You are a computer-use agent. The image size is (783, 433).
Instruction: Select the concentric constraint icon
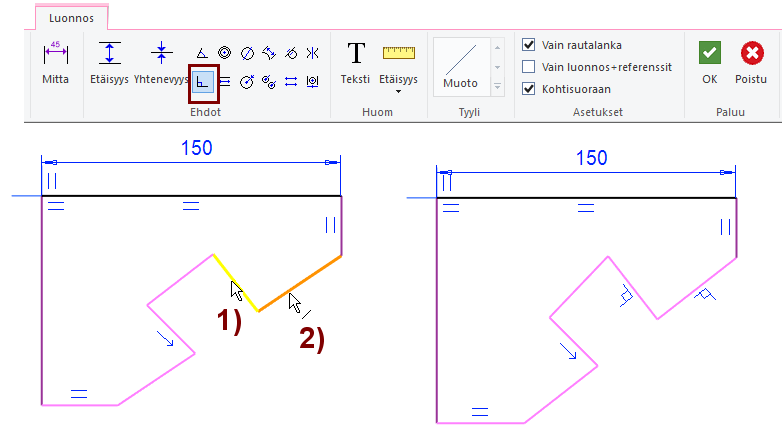point(225,53)
